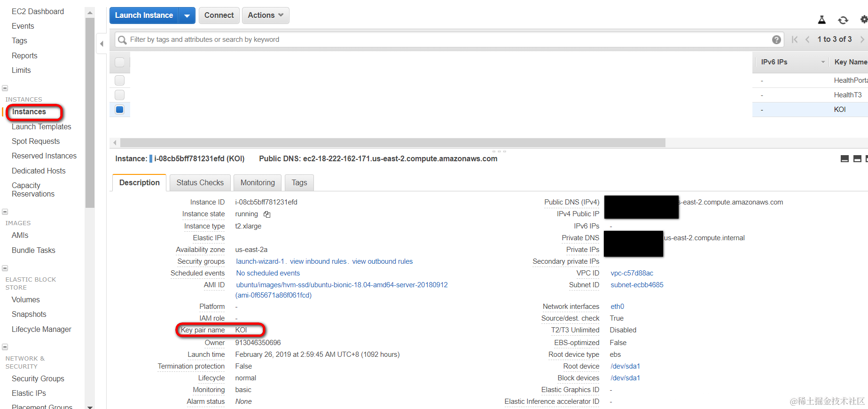Open EC2 Dashboard in sidebar
The width and height of the screenshot is (868, 409).
[38, 11]
